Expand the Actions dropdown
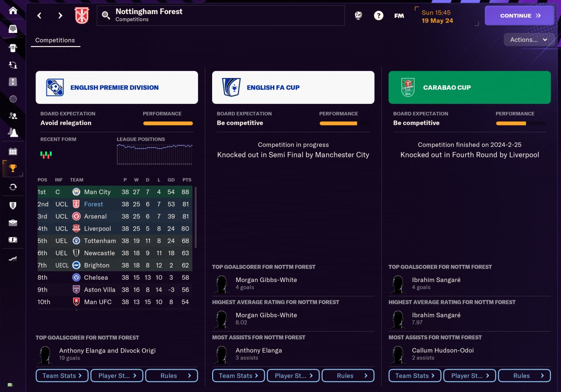The image size is (561, 392). click(529, 39)
